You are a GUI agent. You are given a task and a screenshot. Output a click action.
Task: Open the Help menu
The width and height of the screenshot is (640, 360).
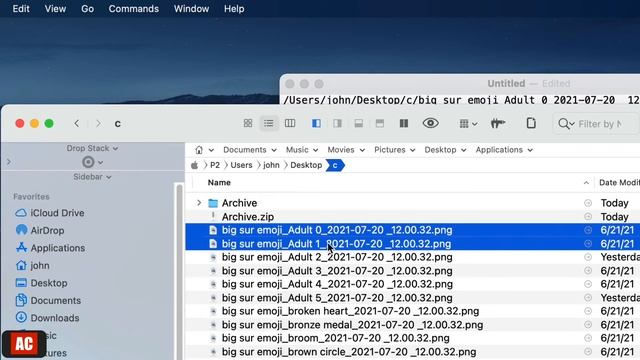click(234, 9)
